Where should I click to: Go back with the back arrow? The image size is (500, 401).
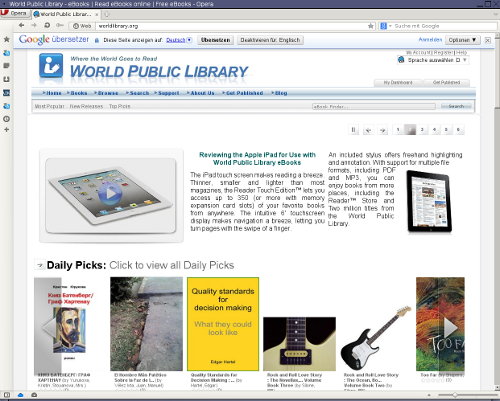click(22, 25)
